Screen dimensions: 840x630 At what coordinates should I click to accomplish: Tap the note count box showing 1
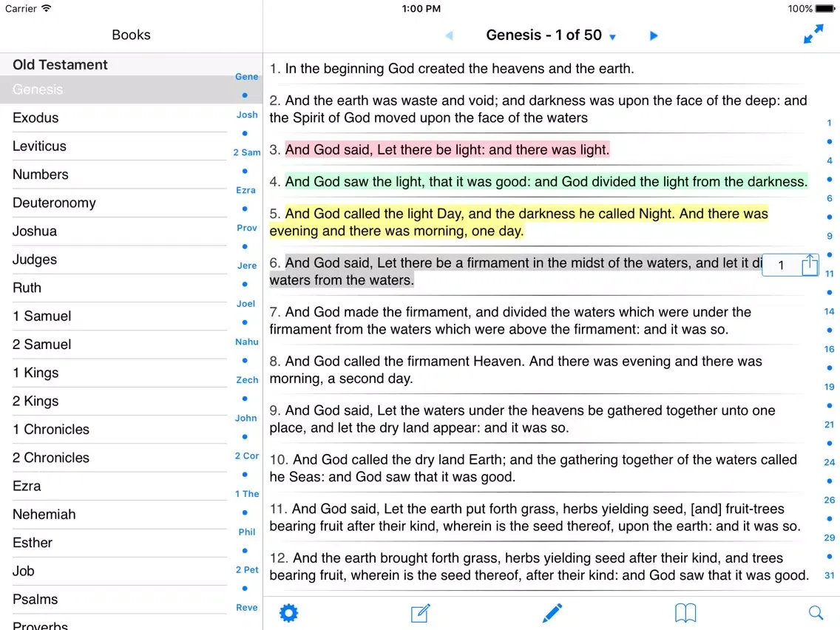[x=781, y=265]
